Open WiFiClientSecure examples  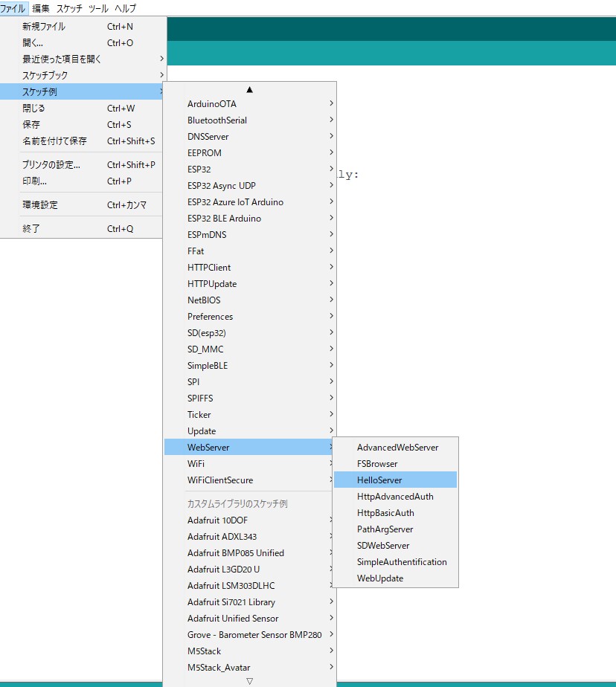pyautogui.click(x=249, y=480)
